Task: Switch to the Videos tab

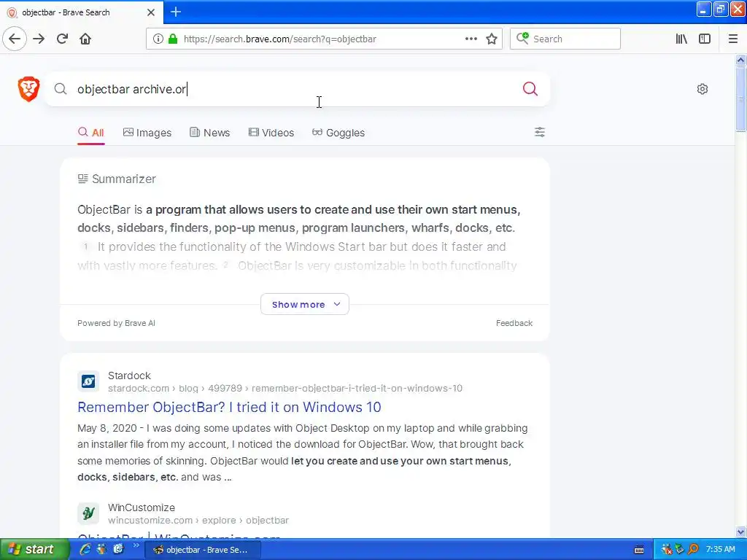Action: pyautogui.click(x=271, y=133)
